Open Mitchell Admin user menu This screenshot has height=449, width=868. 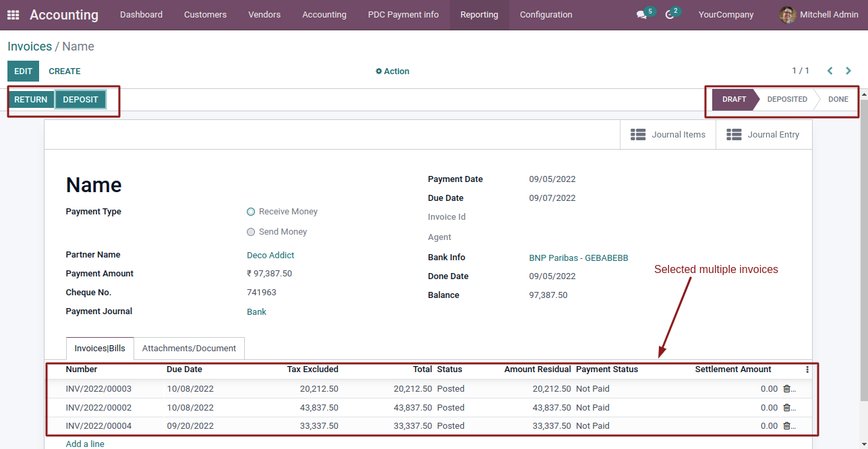[x=819, y=15]
